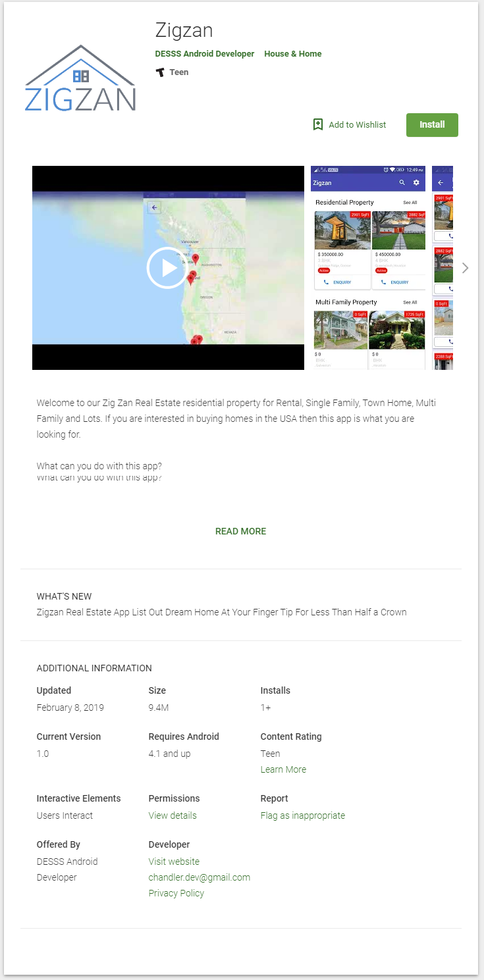484x980 pixels.
Task: Click the Offered By label
Action: pyautogui.click(x=58, y=844)
